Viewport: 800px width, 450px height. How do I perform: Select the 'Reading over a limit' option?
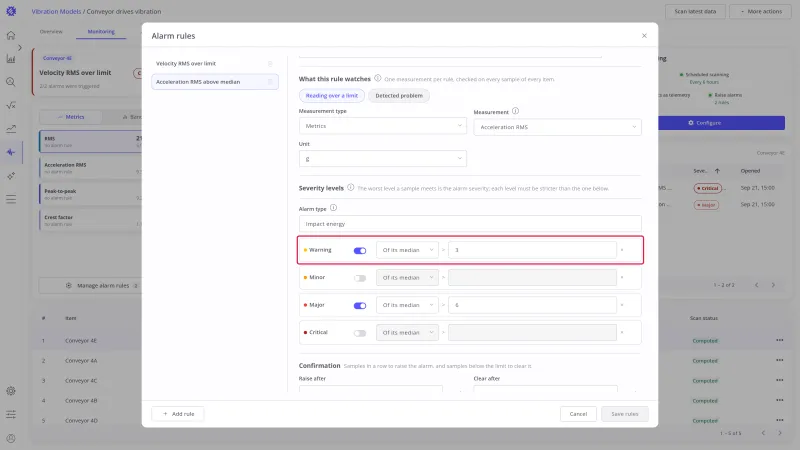coord(332,95)
